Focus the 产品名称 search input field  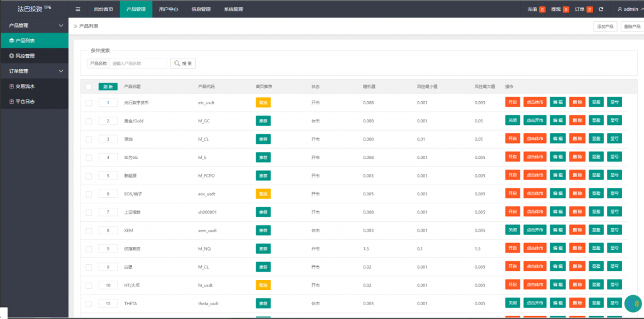tap(138, 63)
